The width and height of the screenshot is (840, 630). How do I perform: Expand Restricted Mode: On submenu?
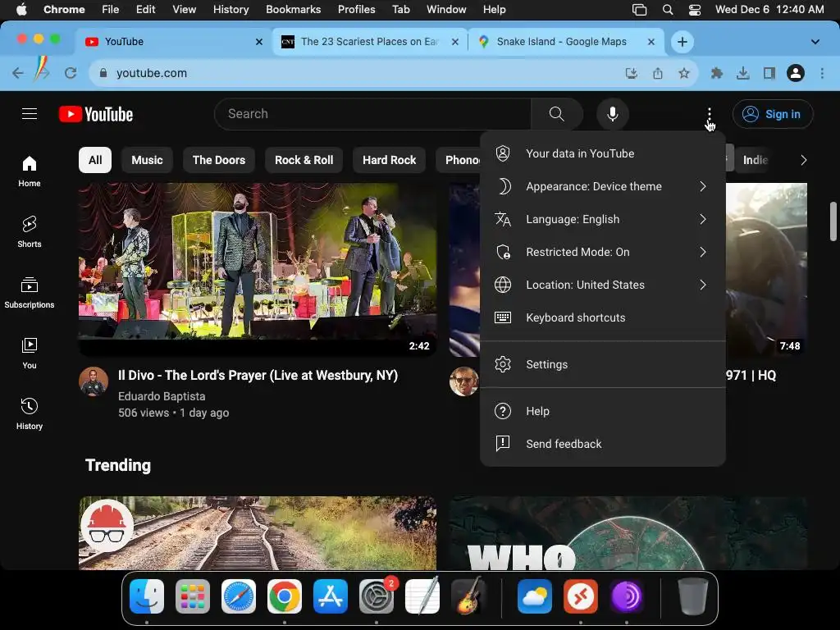tap(603, 252)
